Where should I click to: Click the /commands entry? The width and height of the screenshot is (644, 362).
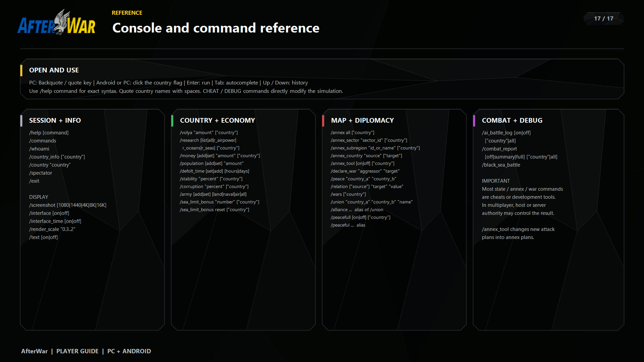(43, 141)
